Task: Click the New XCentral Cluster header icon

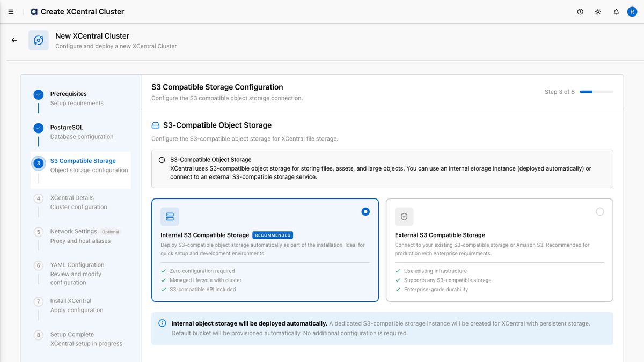Action: pyautogui.click(x=39, y=40)
